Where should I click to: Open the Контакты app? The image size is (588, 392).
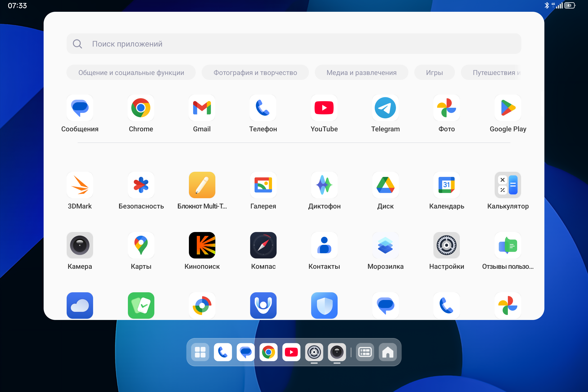(x=324, y=245)
